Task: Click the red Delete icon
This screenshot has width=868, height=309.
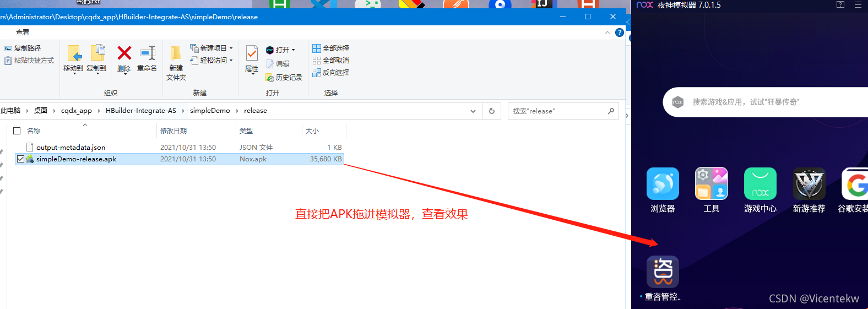Action: [x=124, y=53]
